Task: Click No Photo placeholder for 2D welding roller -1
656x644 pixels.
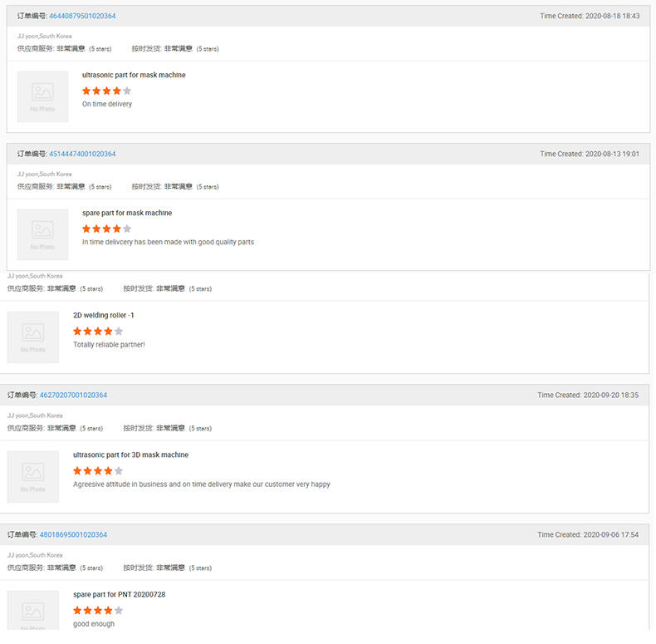Action: (x=33, y=337)
